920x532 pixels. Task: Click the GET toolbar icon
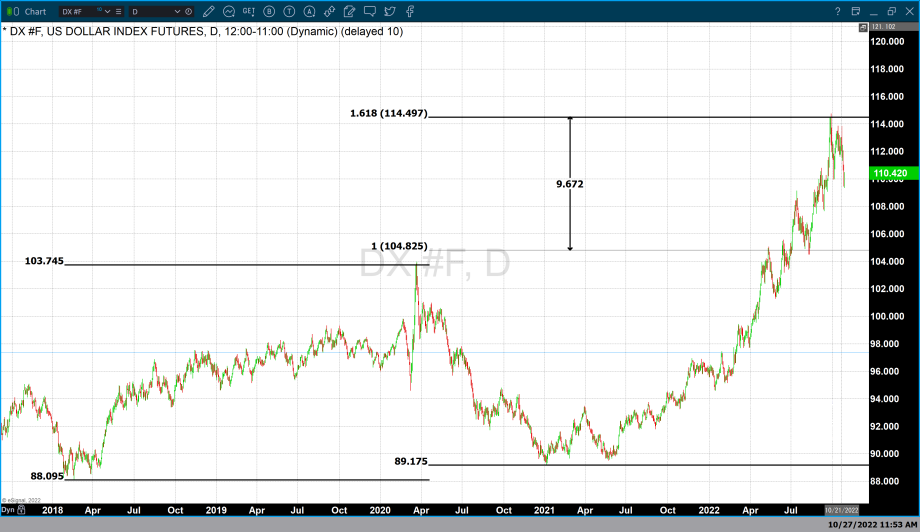click(250, 11)
